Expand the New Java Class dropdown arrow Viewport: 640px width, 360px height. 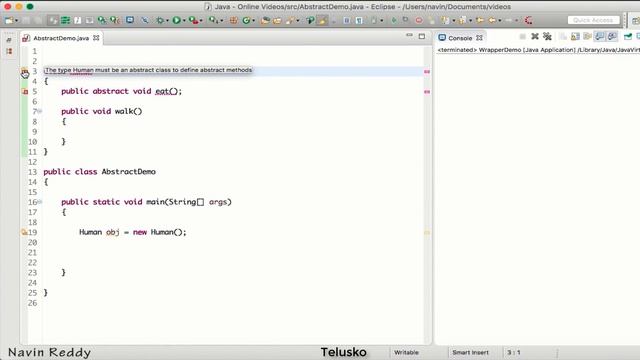tap(253, 20)
